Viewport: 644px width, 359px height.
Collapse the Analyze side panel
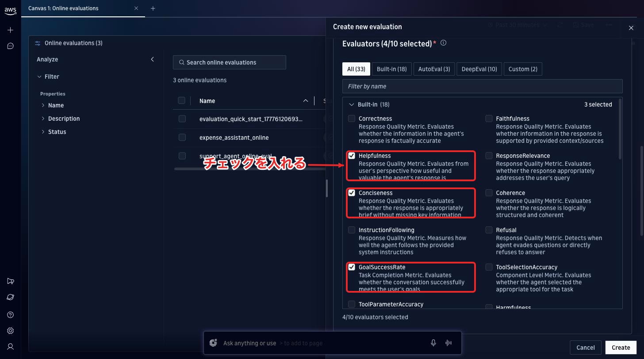click(x=153, y=59)
